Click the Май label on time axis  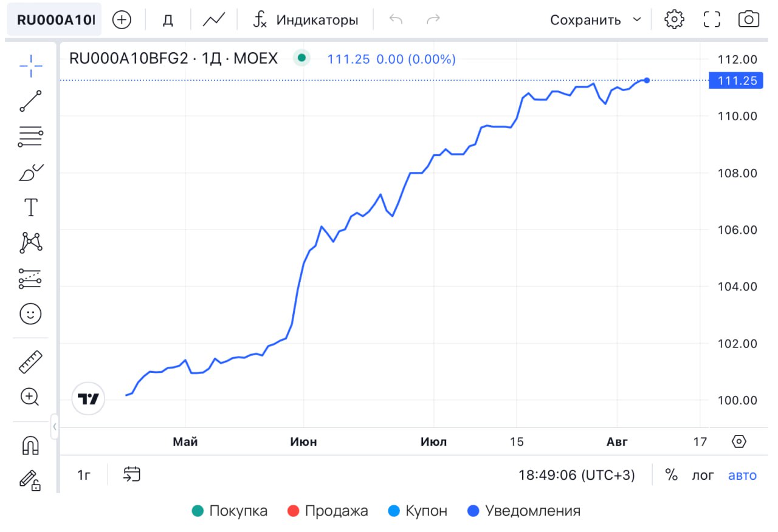tap(185, 442)
